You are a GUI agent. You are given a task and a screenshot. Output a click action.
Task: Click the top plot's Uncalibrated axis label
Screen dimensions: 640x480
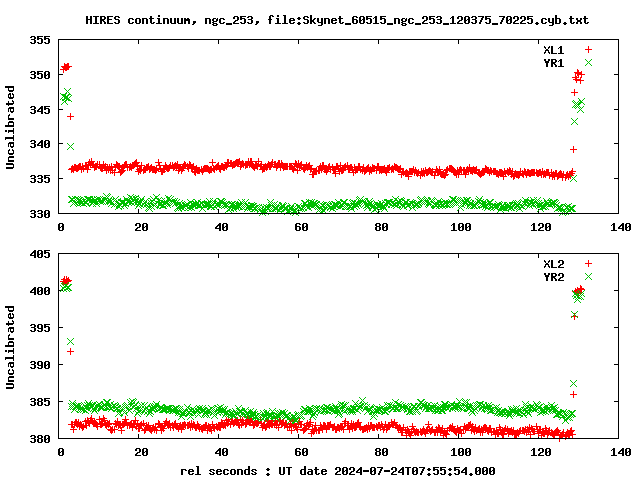tap(10, 127)
